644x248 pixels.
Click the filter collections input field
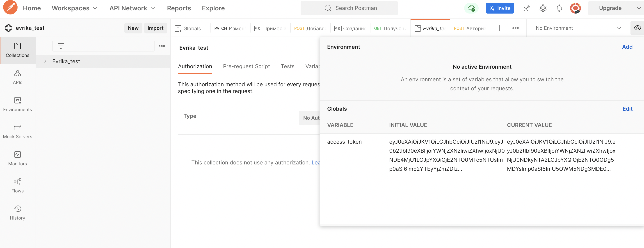tap(107, 46)
